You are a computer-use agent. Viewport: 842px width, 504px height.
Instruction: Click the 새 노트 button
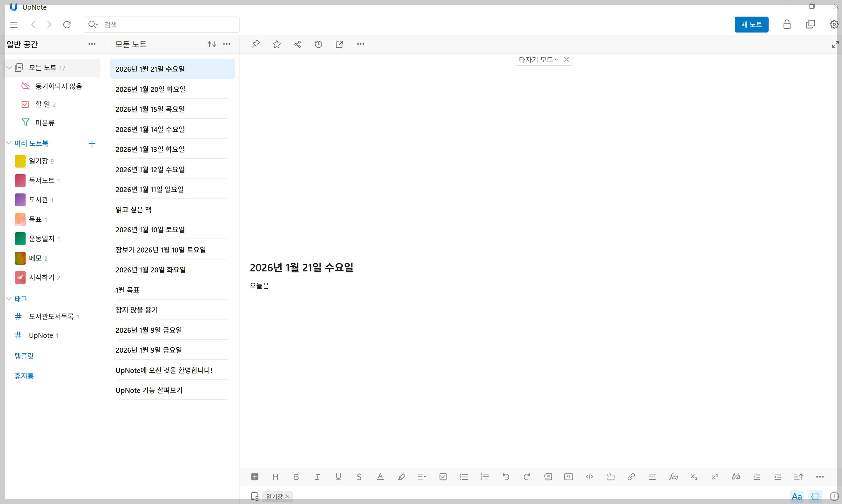[x=751, y=25]
